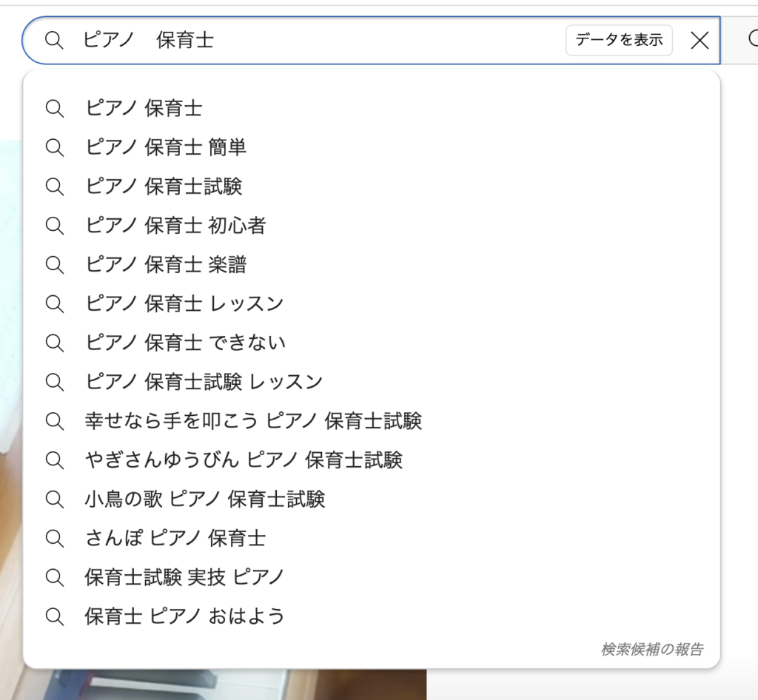Screen dimensions: 758x700
Task: Clear the search field with the X icon
Action: click(x=700, y=40)
